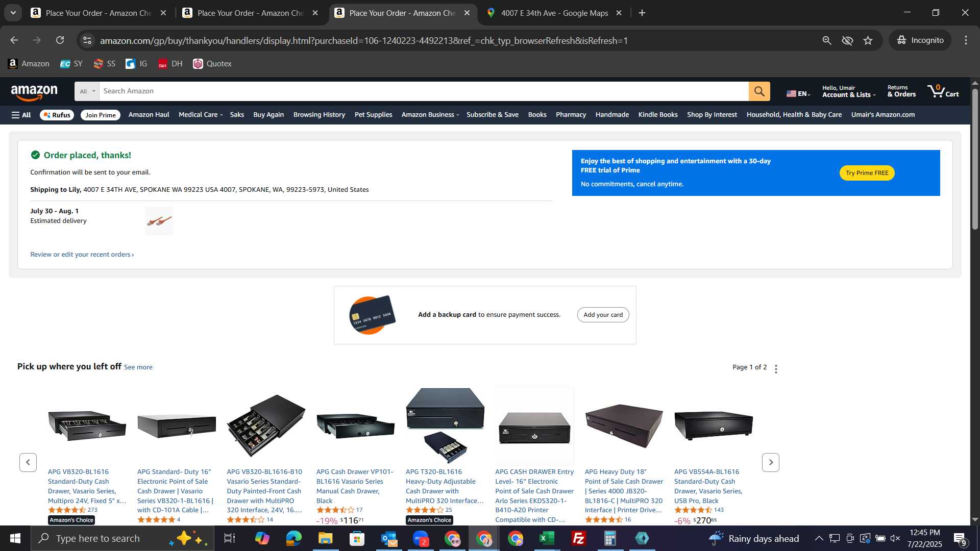Open Kindle Books in the nav bar
The image size is (980, 551).
click(657, 115)
